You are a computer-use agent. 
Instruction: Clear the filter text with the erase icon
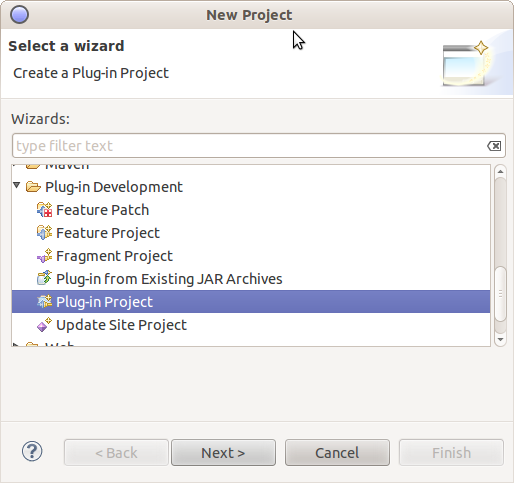494,146
